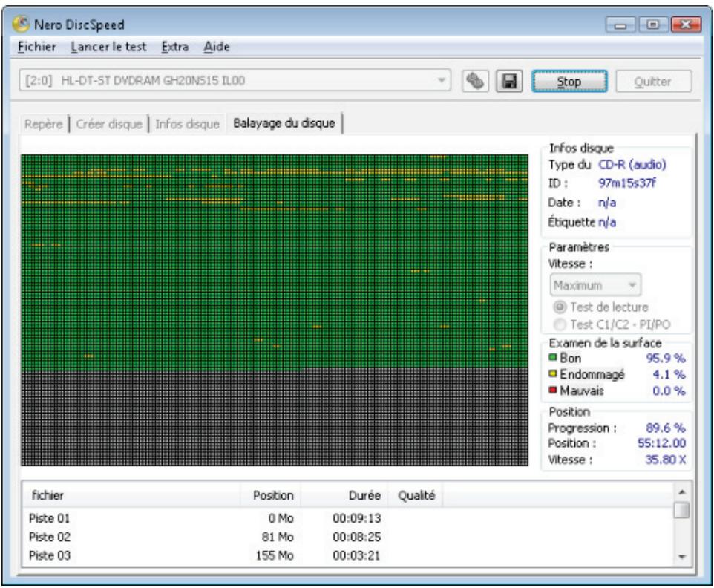
Task: Maximize the Nero DiscSpeed window
Action: pyautogui.click(x=653, y=24)
